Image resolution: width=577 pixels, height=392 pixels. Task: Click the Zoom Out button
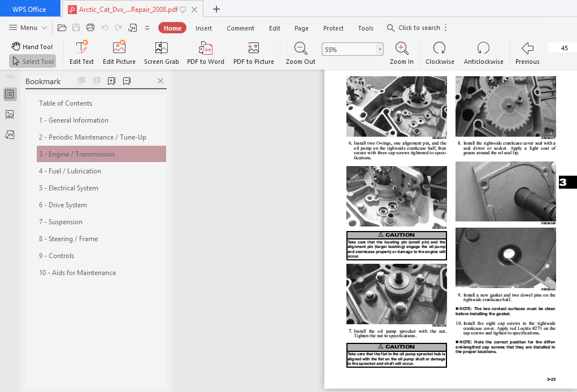301,53
